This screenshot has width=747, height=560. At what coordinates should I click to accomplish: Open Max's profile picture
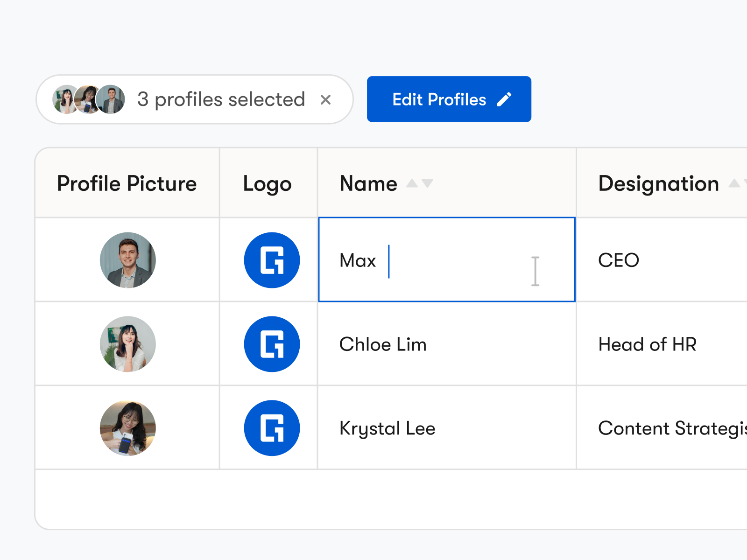[x=127, y=260]
